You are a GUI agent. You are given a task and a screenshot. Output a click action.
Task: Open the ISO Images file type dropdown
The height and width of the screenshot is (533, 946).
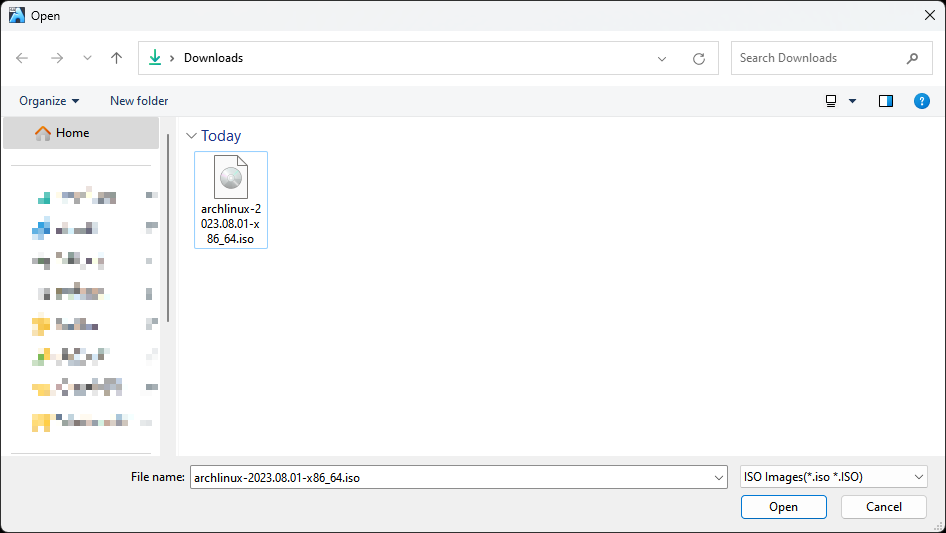(919, 478)
